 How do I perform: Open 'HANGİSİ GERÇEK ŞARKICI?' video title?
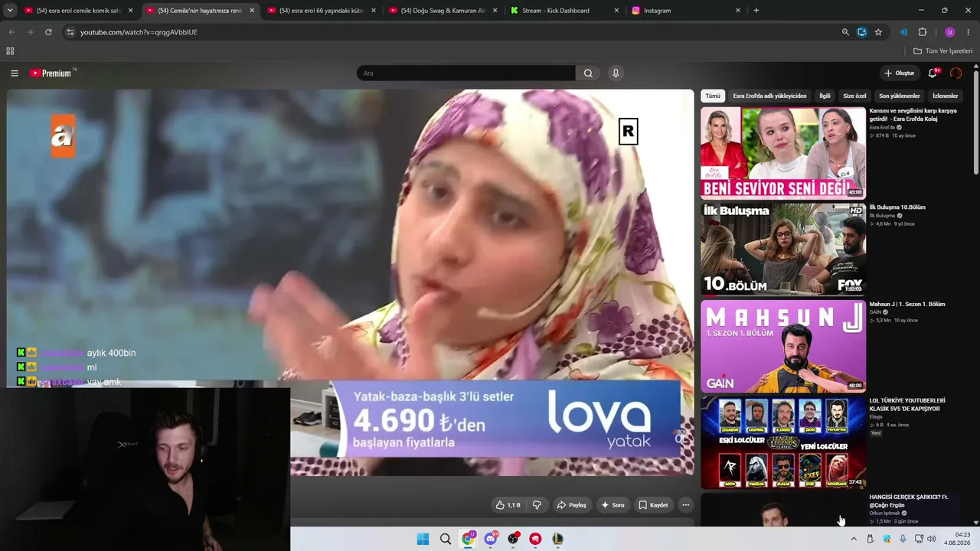click(x=909, y=501)
